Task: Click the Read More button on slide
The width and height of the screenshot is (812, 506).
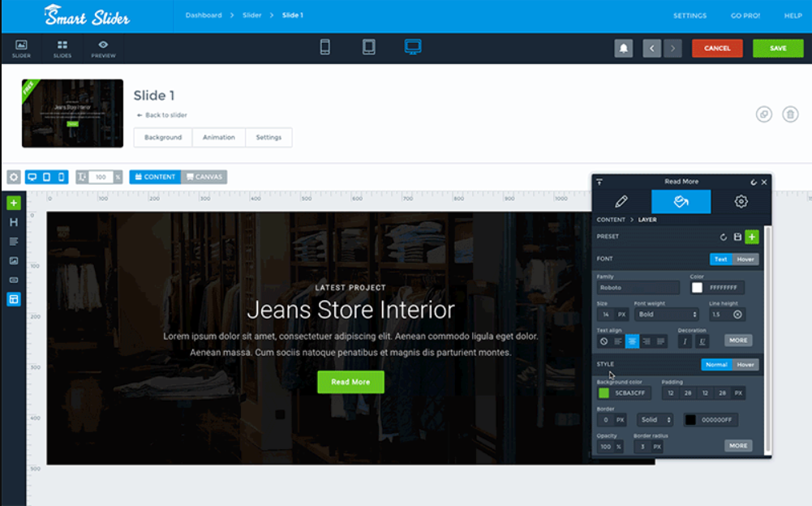Action: click(350, 382)
